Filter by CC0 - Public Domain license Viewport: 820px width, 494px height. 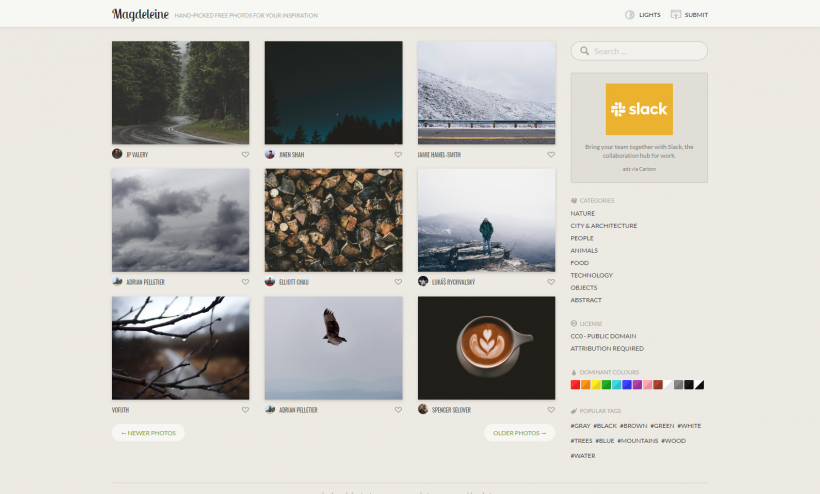coord(603,336)
